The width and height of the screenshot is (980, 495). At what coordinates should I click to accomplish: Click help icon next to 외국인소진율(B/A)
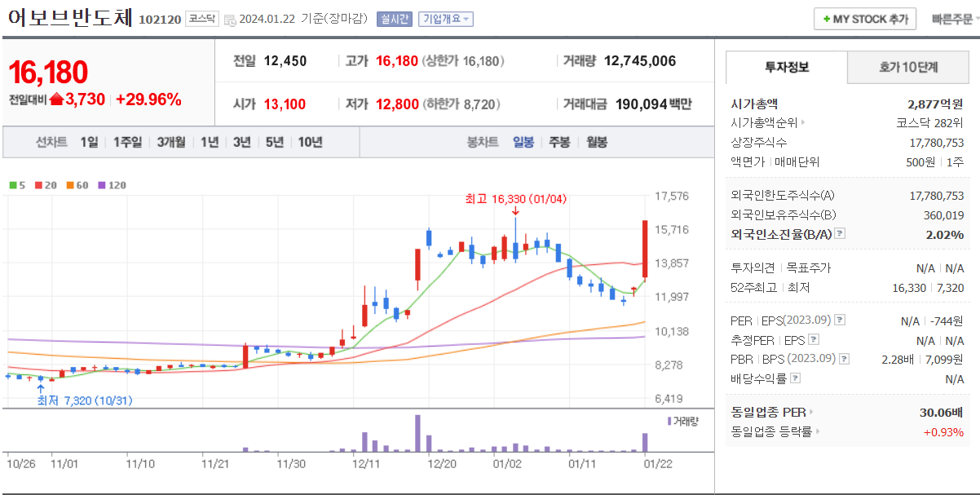click(840, 234)
